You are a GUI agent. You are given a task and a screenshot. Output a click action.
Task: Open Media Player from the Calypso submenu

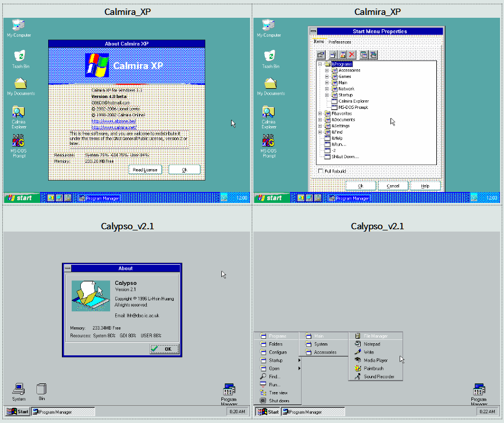point(376,361)
